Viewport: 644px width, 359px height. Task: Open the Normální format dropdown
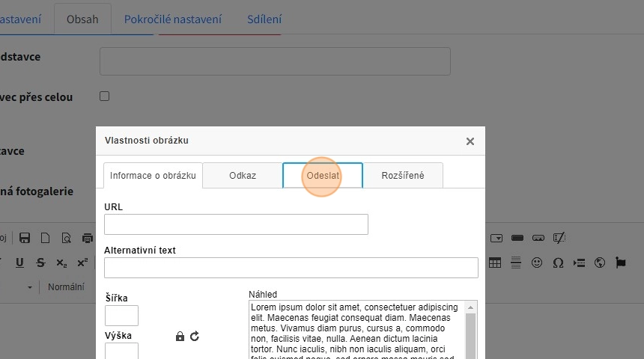[x=66, y=287]
